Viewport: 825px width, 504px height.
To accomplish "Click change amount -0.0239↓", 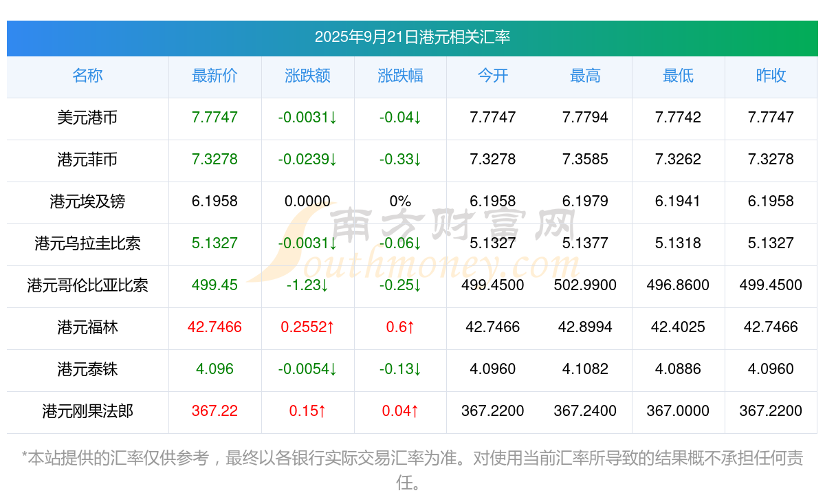I will click(x=308, y=160).
